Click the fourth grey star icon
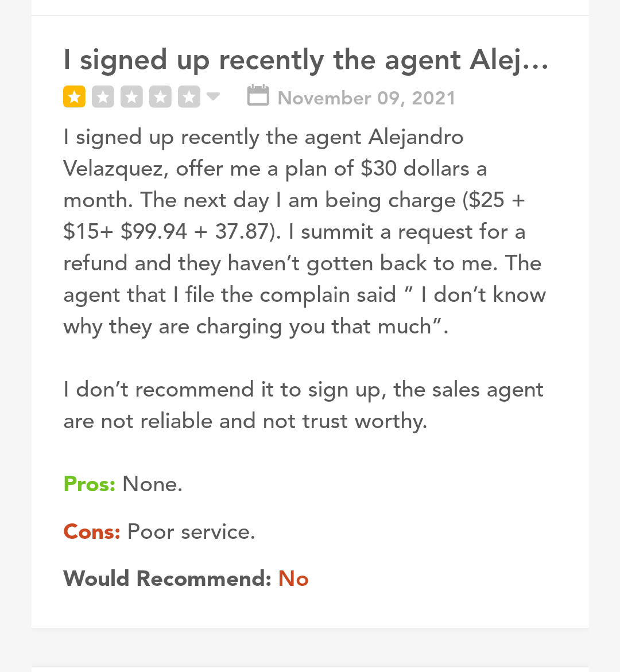Screen dimensions: 620x672 pos(160,97)
